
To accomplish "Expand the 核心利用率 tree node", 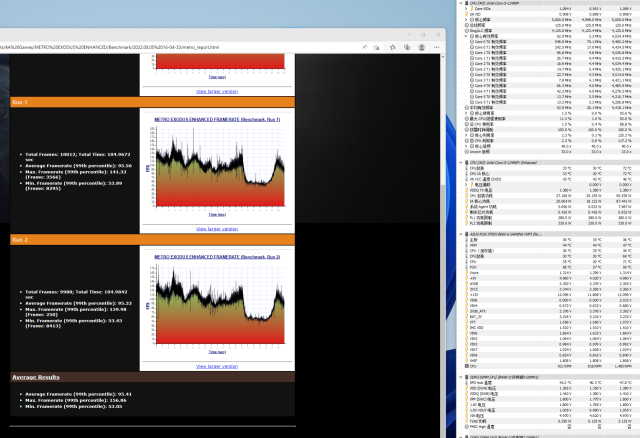I will pos(467,135).
